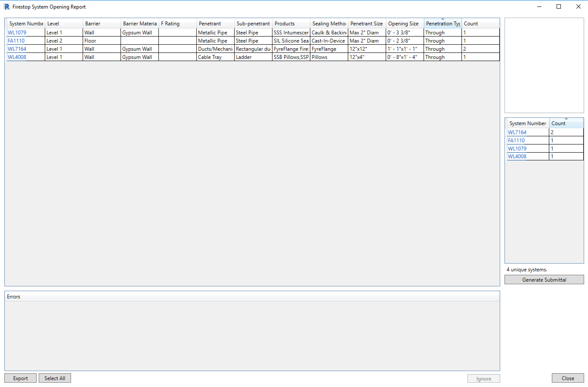Image resolution: width=588 pixels, height=387 pixels.
Task: Click the Opening Size column header
Action: coord(404,24)
